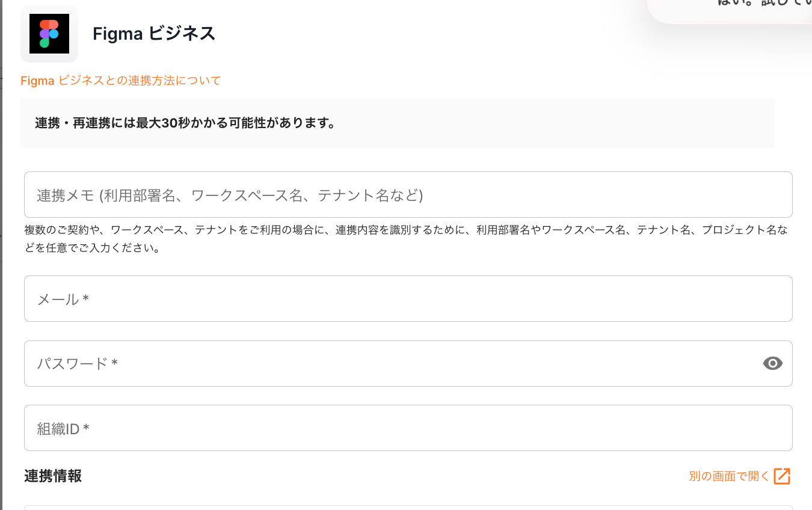Click the 連携情報 section heading
This screenshot has width=812, height=510.
click(53, 476)
